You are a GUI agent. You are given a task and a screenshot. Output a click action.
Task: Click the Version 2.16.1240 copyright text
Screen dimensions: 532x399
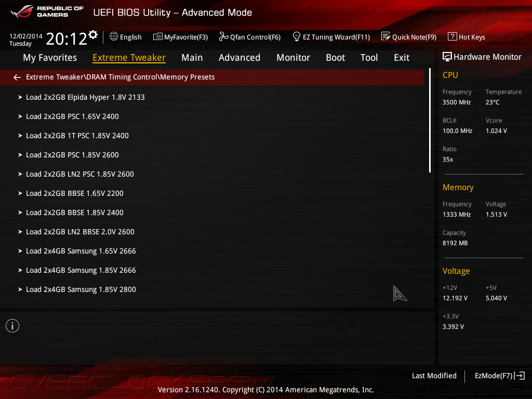pyautogui.click(x=265, y=390)
